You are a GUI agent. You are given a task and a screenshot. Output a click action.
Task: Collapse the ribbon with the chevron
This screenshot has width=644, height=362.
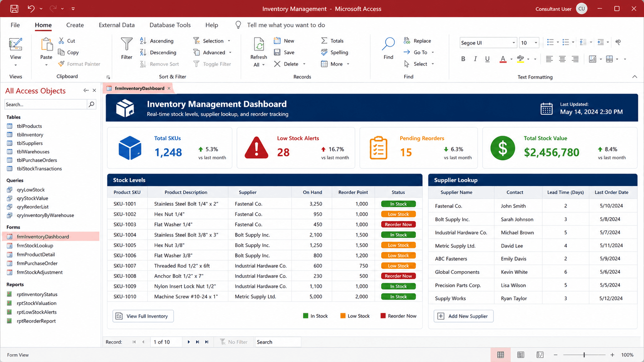[635, 77]
